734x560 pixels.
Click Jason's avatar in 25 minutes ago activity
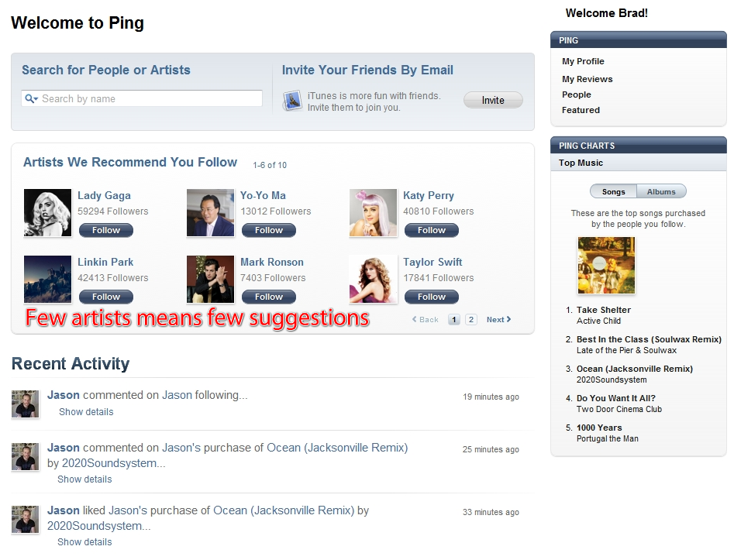pos(26,457)
